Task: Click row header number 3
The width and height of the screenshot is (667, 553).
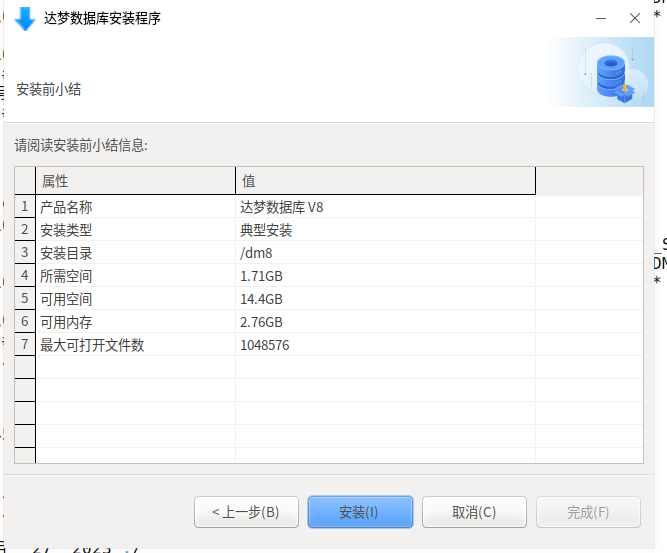Action: 25,253
